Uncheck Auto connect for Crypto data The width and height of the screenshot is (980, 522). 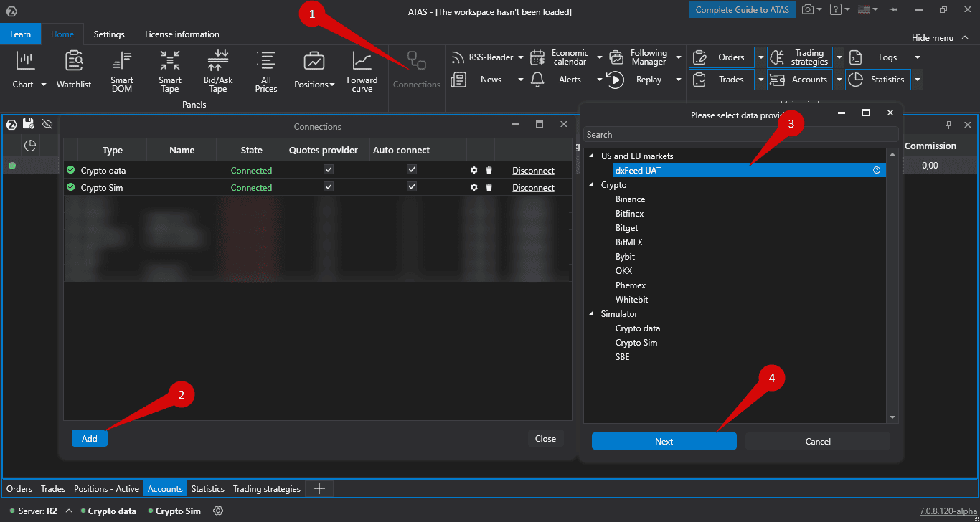[412, 170]
